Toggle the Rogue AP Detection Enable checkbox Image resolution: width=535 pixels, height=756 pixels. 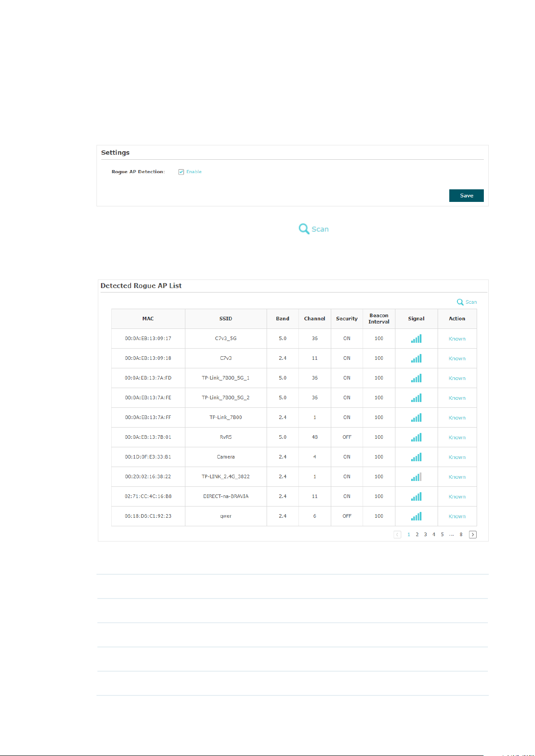point(181,172)
